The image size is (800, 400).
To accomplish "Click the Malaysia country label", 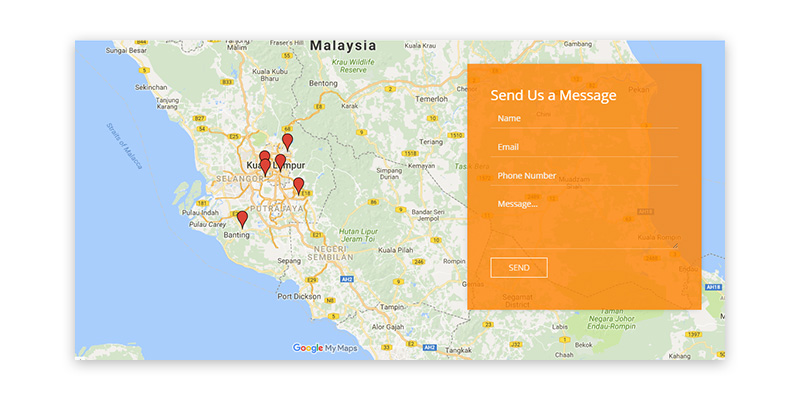I will click(343, 46).
